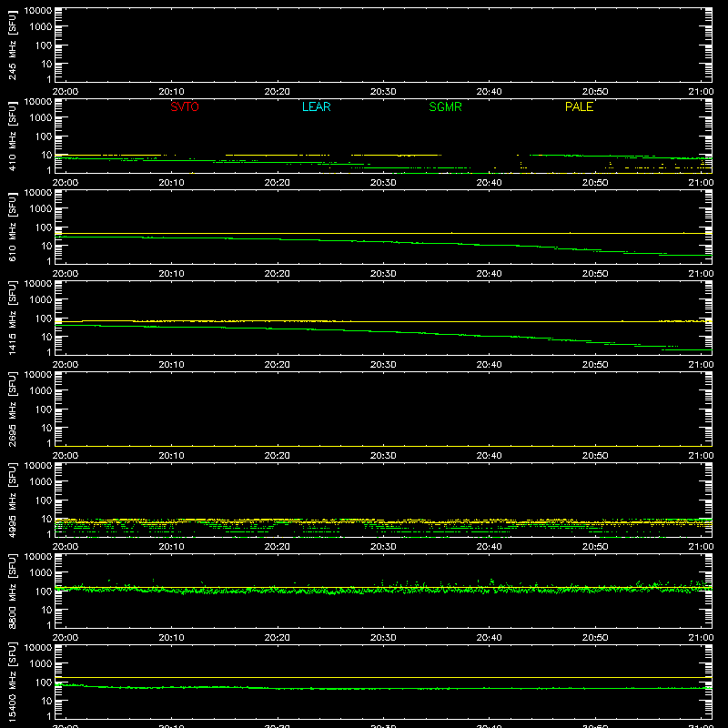Click the 410 MHz [SFU] axis title
Viewport: 728px width, 728px height.
click(x=13, y=136)
